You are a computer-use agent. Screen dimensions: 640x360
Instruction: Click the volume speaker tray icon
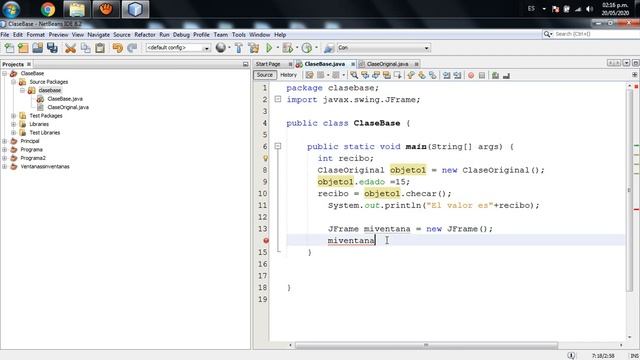[589, 9]
